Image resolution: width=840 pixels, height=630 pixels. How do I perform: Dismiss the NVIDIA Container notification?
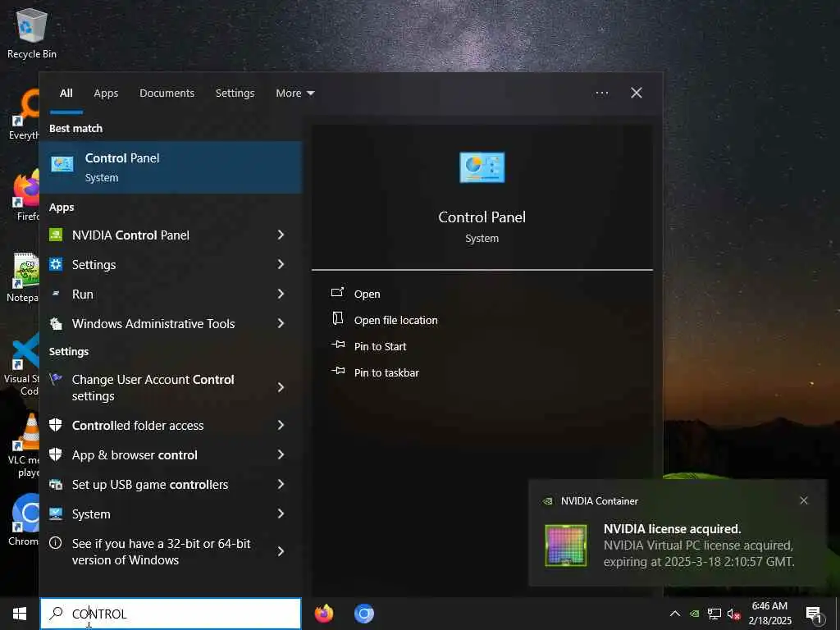[x=804, y=500]
